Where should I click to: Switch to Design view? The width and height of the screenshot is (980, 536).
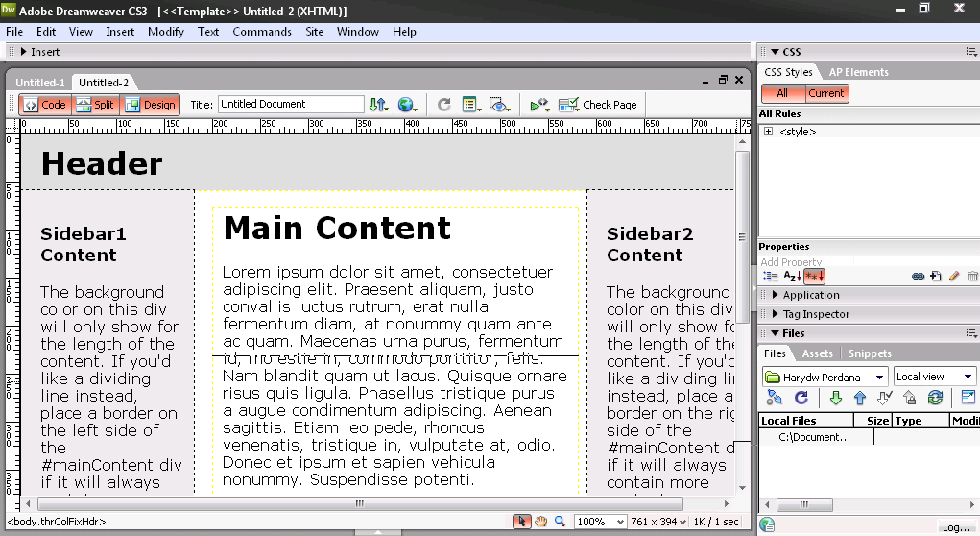coord(151,105)
